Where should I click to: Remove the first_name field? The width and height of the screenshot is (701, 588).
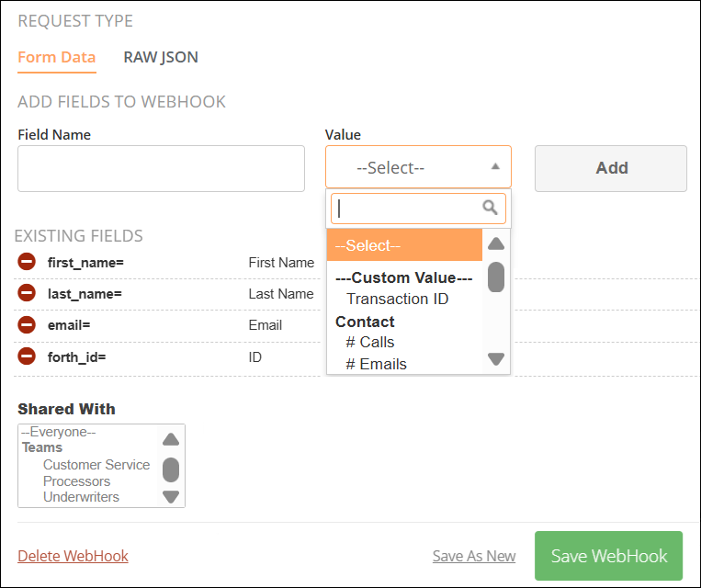pyautogui.click(x=27, y=262)
